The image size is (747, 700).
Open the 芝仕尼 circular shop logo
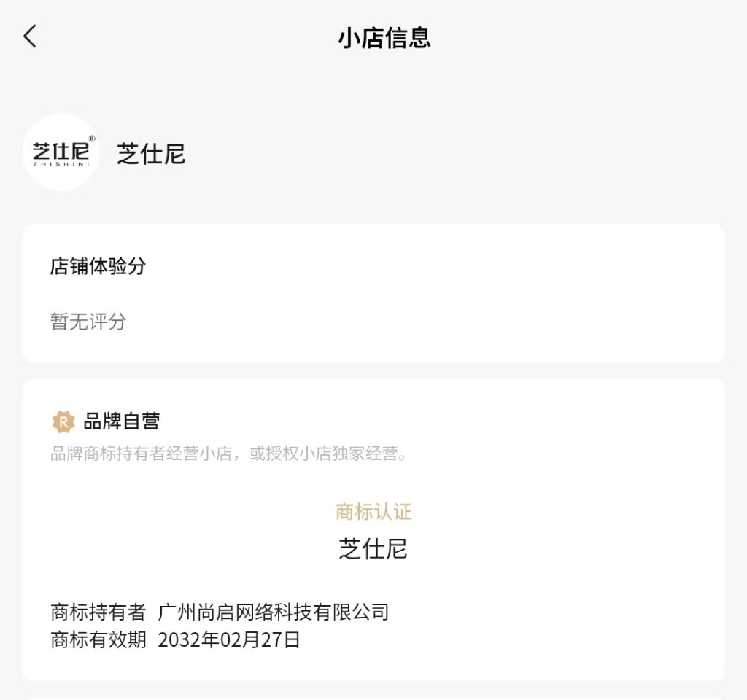click(61, 152)
